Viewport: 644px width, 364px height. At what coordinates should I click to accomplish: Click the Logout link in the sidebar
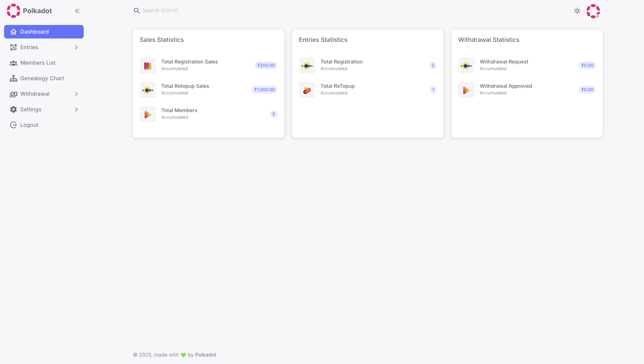29,125
